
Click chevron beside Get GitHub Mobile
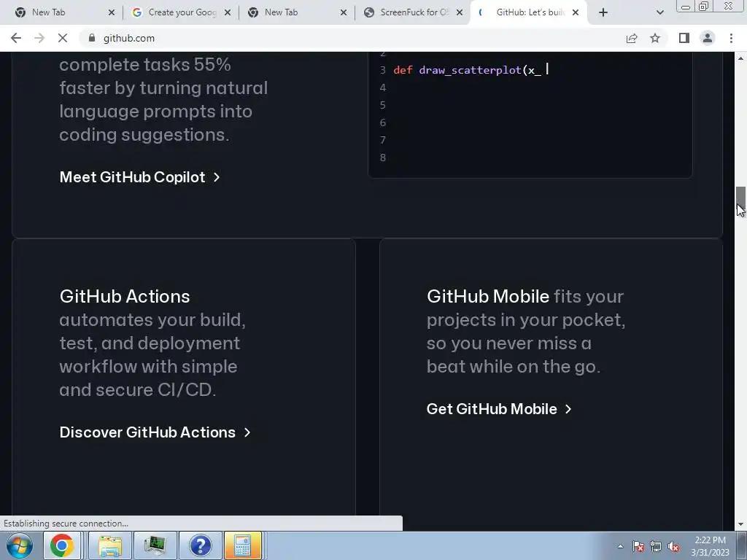[x=568, y=409]
